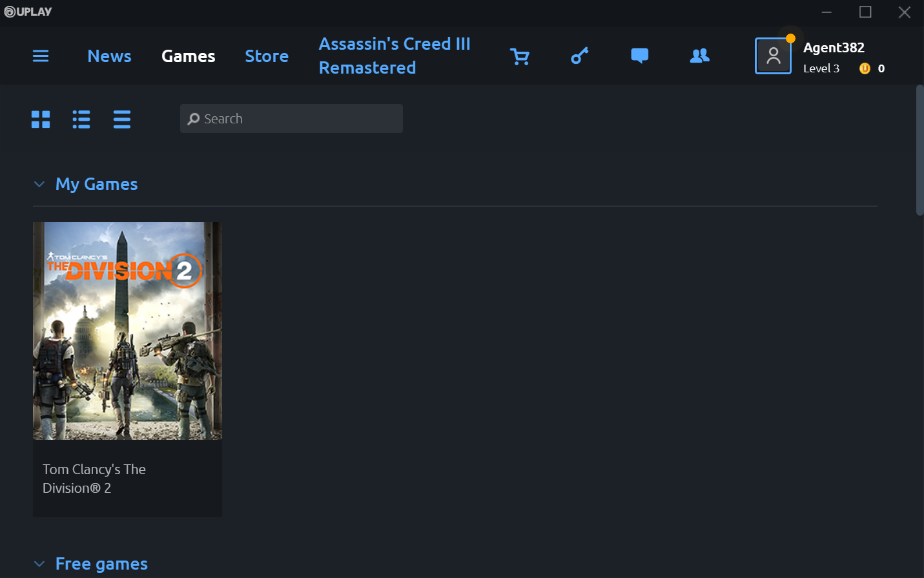Click the profile avatar icon
The image size is (924, 578).
pyautogui.click(x=773, y=56)
